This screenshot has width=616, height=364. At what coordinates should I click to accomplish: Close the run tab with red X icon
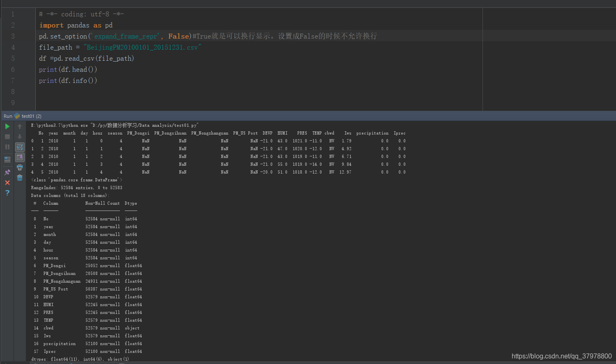[x=7, y=183]
